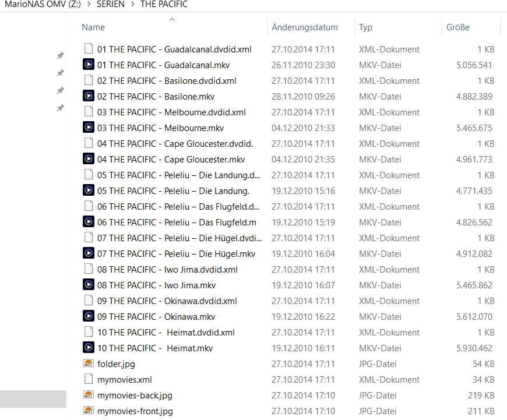The image size is (507, 420).
Task: Go to MarioNAS OMV (Z:) in the breadcrumb
Action: pos(43,4)
